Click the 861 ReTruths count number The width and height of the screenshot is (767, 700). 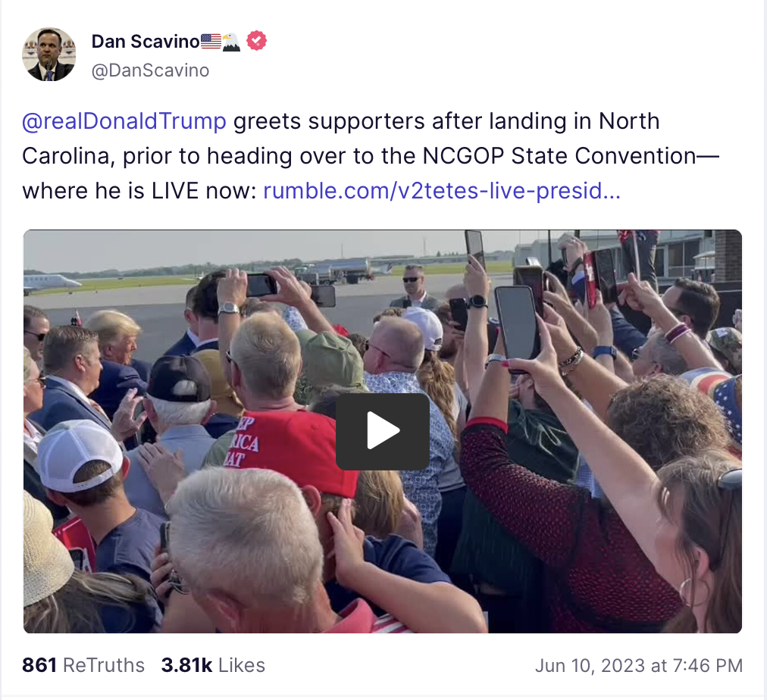coord(39,665)
